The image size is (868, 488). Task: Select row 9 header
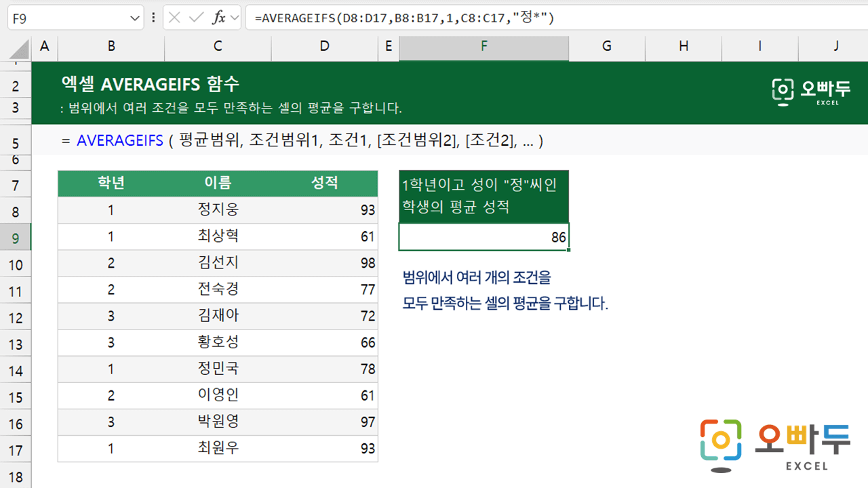pyautogui.click(x=16, y=239)
